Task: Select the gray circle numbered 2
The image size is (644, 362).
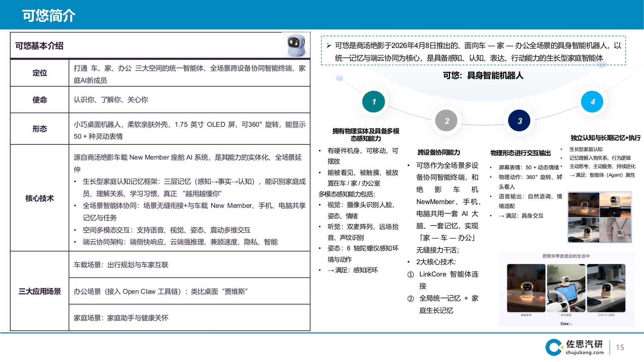Action: click(446, 121)
